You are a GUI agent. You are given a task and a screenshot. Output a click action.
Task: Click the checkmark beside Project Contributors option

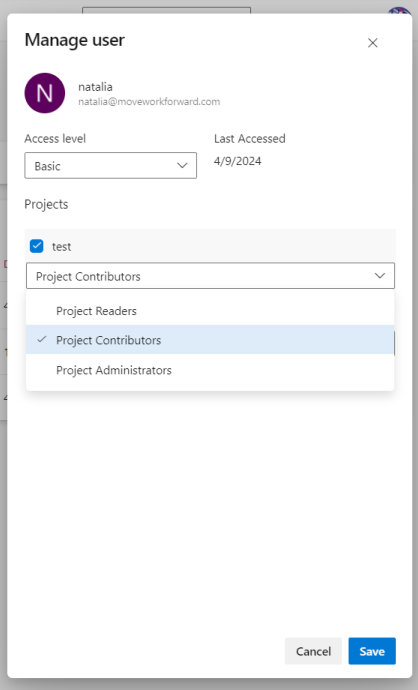(x=42, y=339)
